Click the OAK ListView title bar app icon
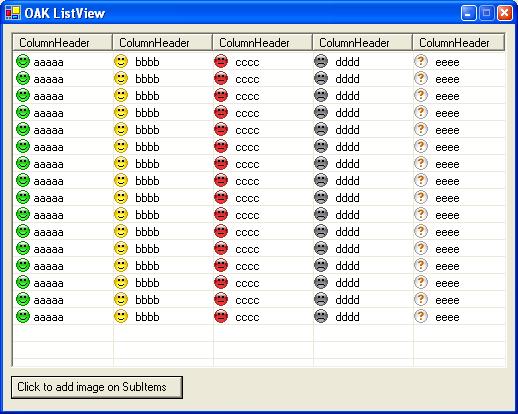 (x=13, y=13)
